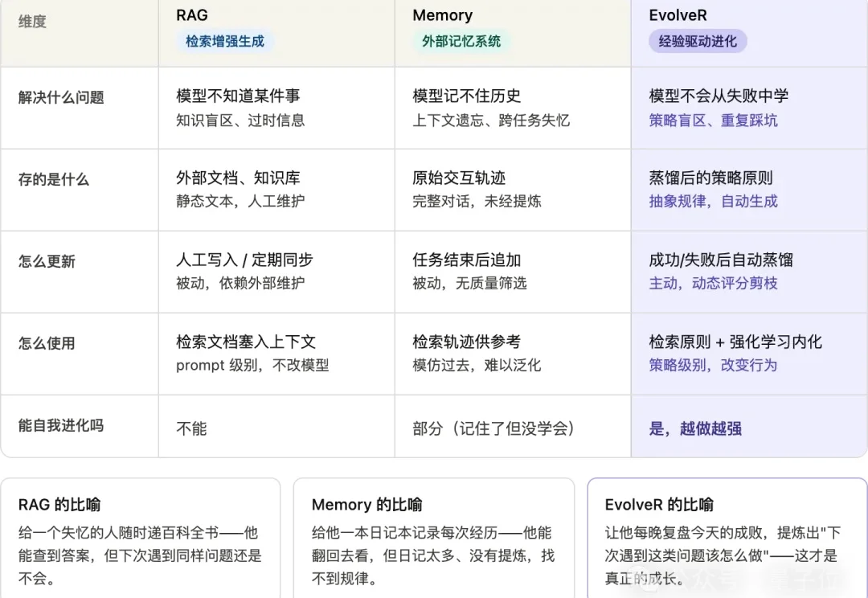Click the text 外部文档、知识库
This screenshot has height=598, width=868.
point(238,178)
